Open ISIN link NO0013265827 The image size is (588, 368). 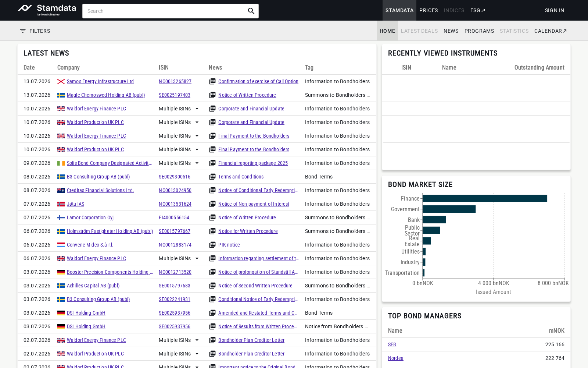175,81
